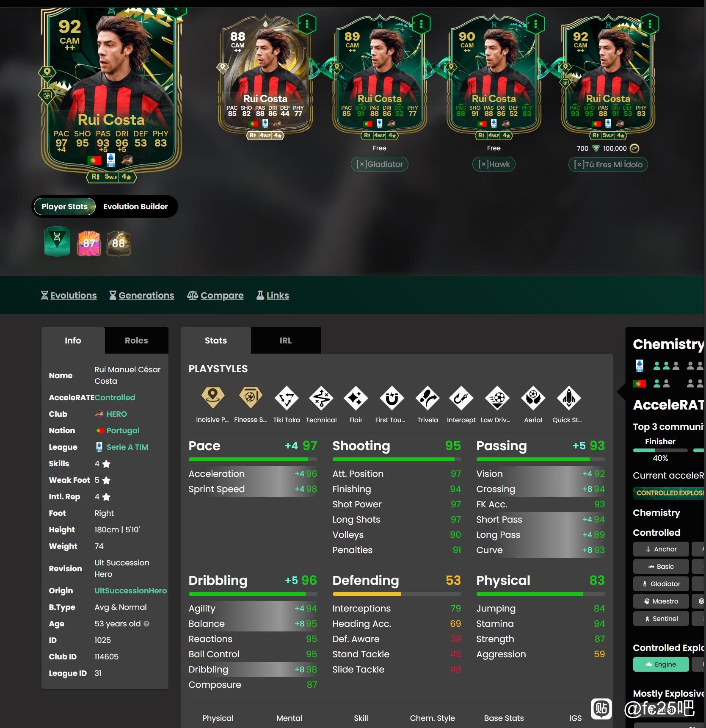The width and height of the screenshot is (706, 728).
Task: Click the 87-rated version badge thumbnail
Action: pos(89,243)
